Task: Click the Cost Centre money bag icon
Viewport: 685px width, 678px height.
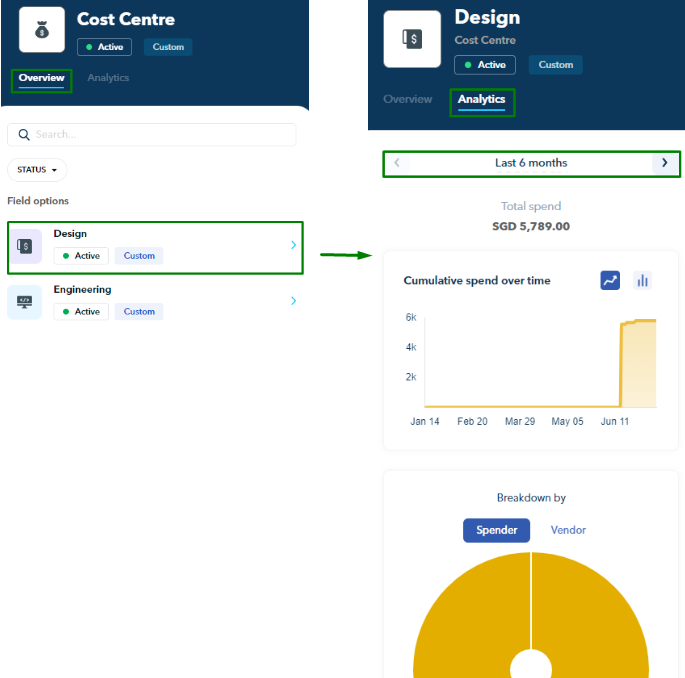Action: coord(42,30)
